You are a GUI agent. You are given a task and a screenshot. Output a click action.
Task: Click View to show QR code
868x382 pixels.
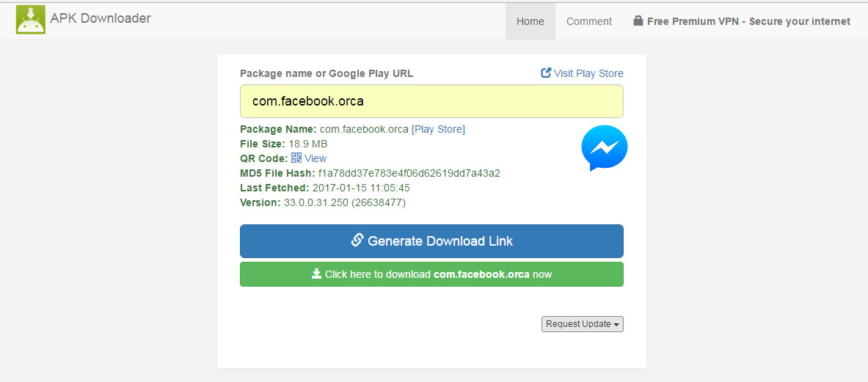click(316, 158)
